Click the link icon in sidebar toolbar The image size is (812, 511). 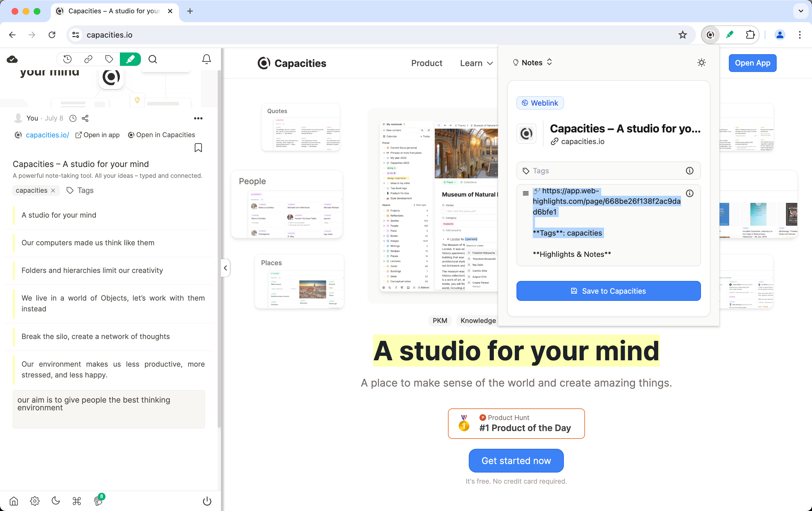tap(88, 59)
